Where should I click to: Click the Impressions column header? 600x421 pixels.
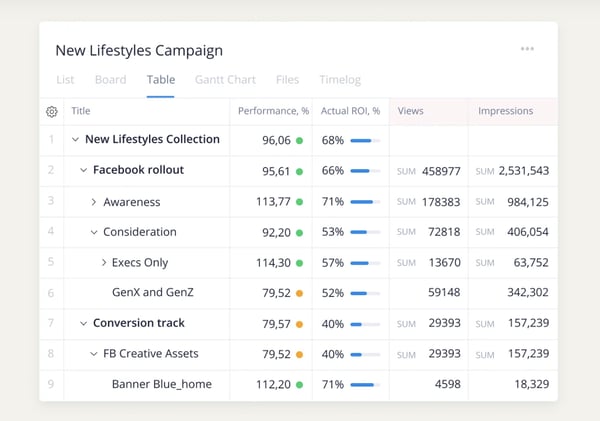click(x=505, y=111)
